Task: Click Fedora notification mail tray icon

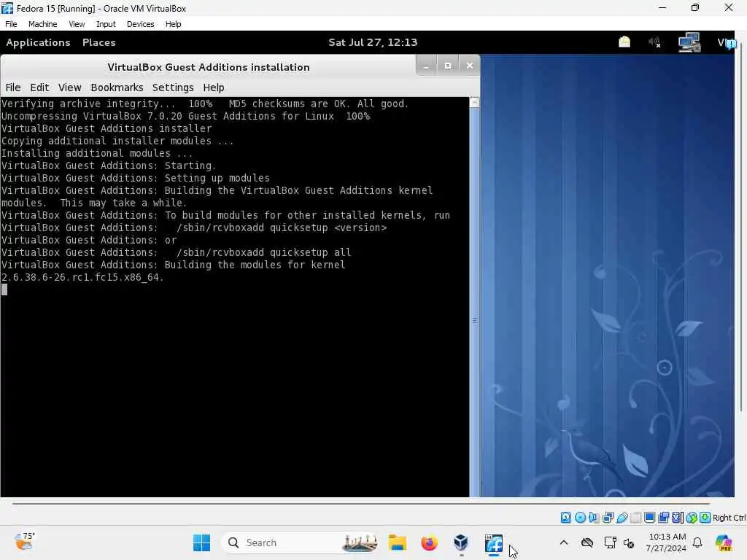Action: [624, 42]
